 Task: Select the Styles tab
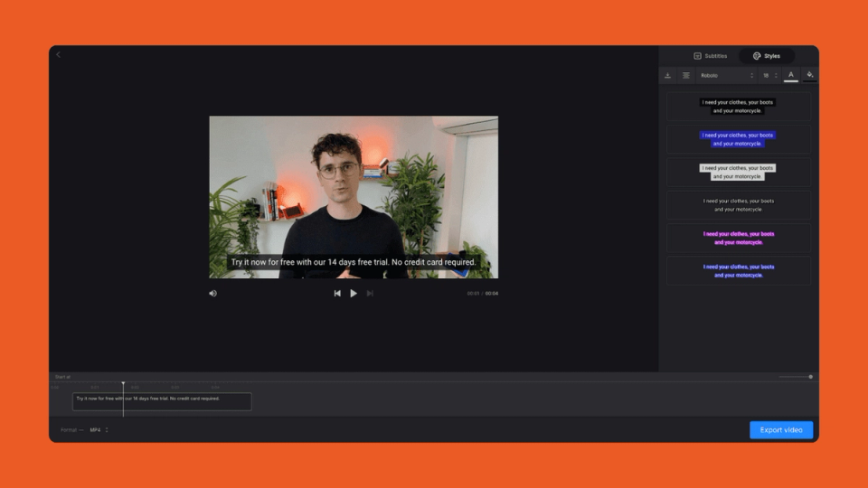767,56
